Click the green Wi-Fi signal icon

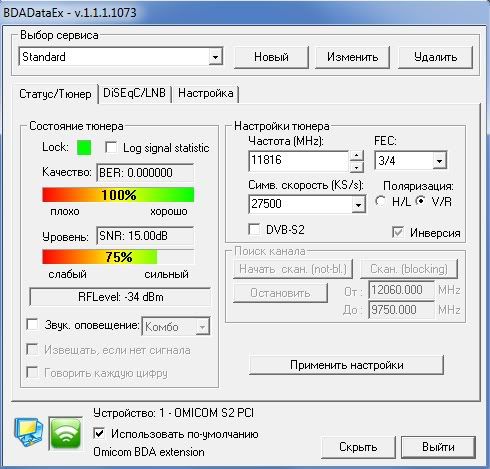pos(66,433)
